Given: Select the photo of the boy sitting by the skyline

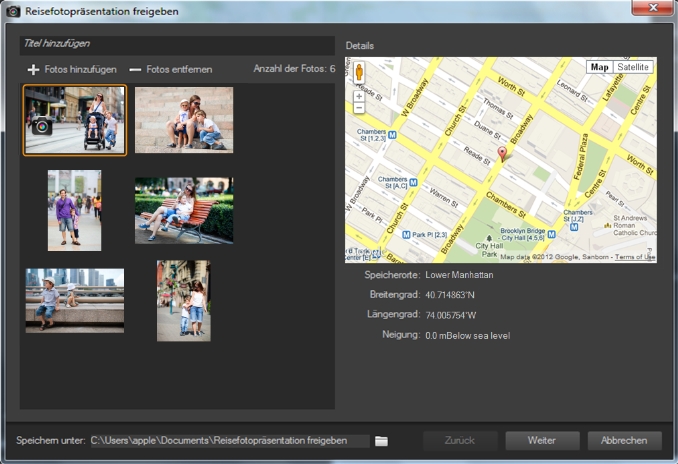Looking at the screenshot, I should pyautogui.click(x=75, y=300).
